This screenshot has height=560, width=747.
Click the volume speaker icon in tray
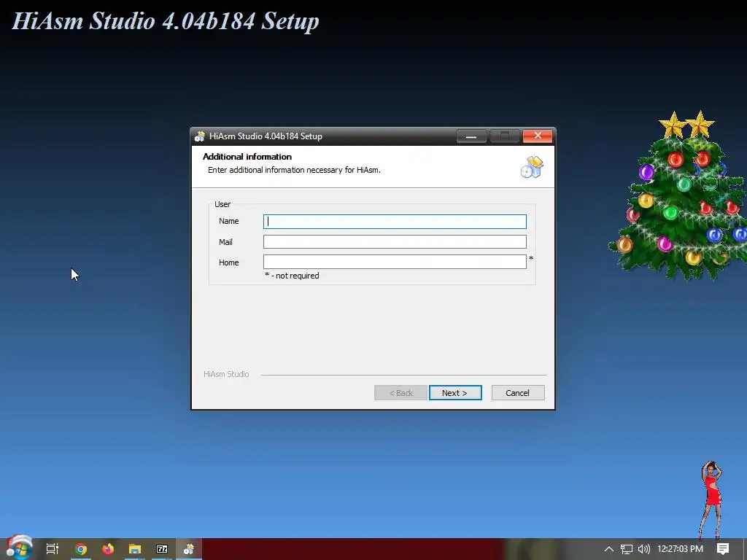click(643, 549)
